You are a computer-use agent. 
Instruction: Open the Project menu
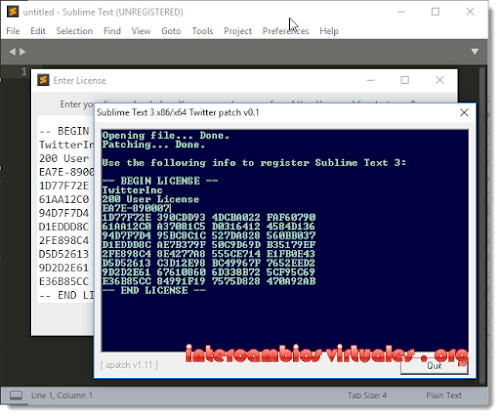(238, 31)
